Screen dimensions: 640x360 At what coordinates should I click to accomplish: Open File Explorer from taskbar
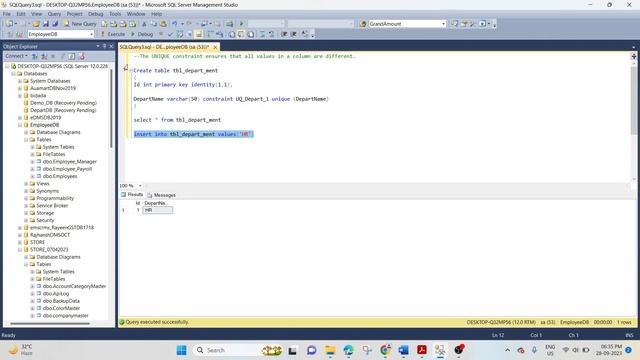(x=330, y=350)
